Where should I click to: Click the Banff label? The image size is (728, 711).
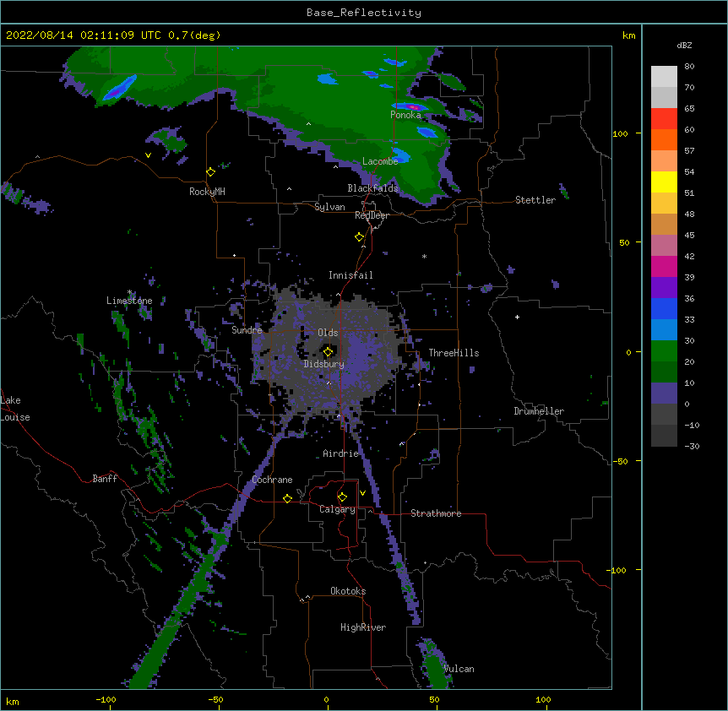[x=105, y=479]
